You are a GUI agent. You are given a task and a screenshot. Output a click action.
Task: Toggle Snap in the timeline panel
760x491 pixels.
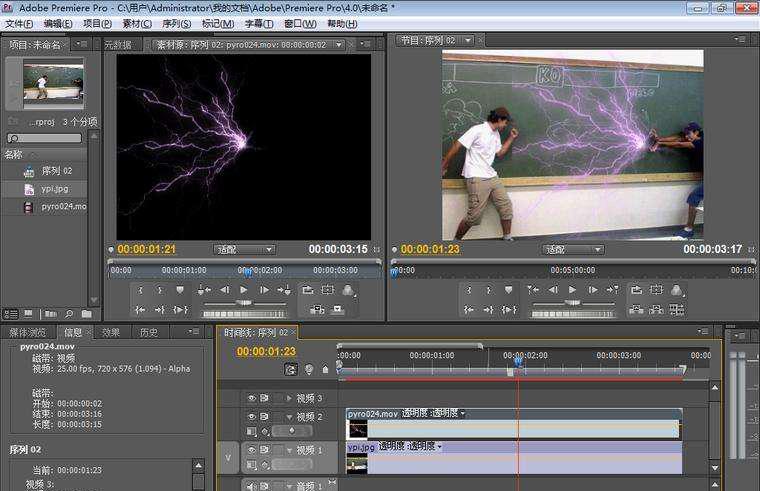(291, 369)
